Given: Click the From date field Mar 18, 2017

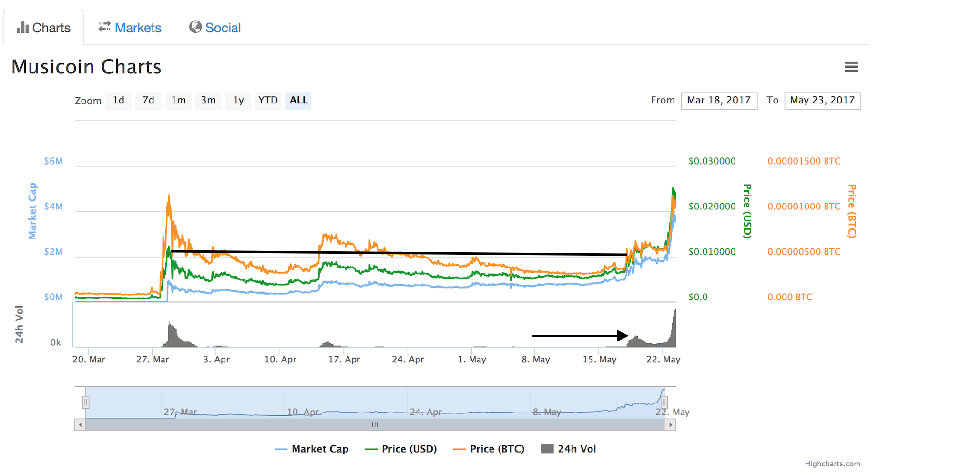Looking at the screenshot, I should (719, 101).
